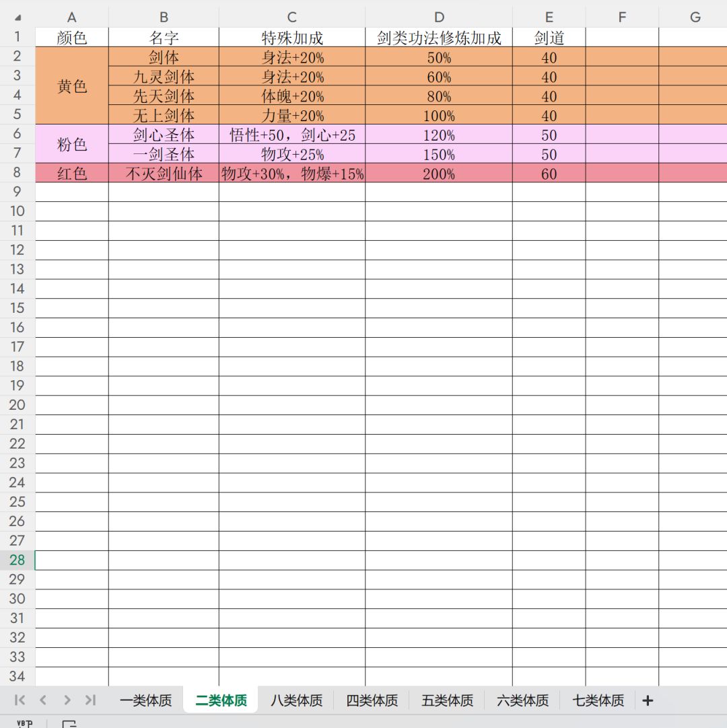Viewport: 727px width, 728px height.
Task: Click the 颜色 header cell
Action: point(72,37)
